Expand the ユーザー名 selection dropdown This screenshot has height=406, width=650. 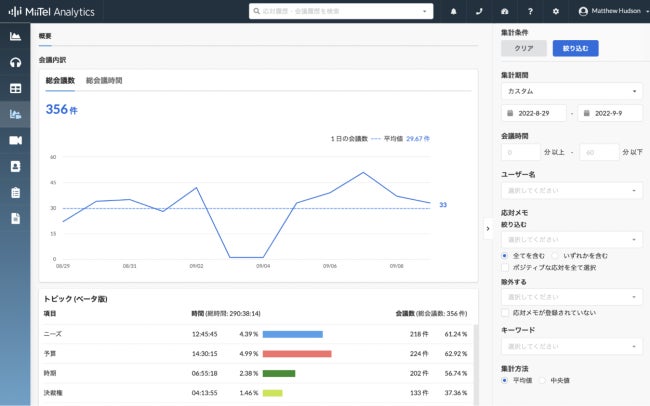[572, 190]
